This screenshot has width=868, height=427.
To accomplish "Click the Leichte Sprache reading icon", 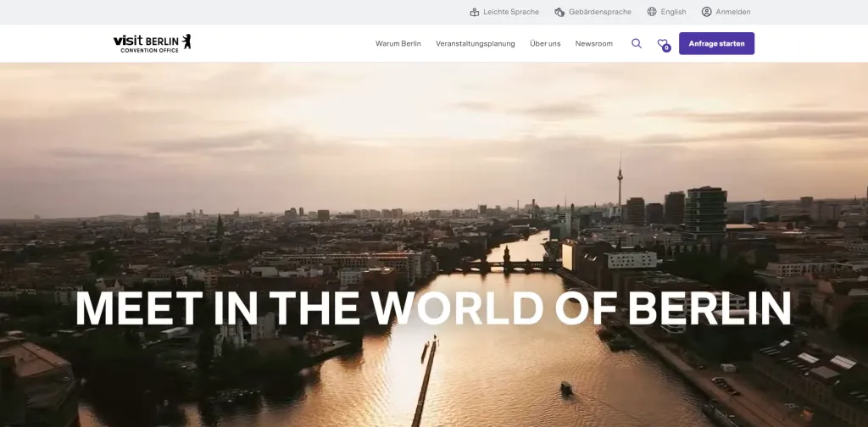I will tap(475, 12).
